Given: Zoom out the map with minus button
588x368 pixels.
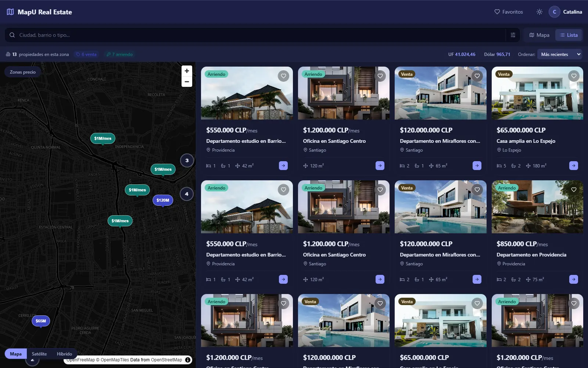Looking at the screenshot, I should point(187,82).
